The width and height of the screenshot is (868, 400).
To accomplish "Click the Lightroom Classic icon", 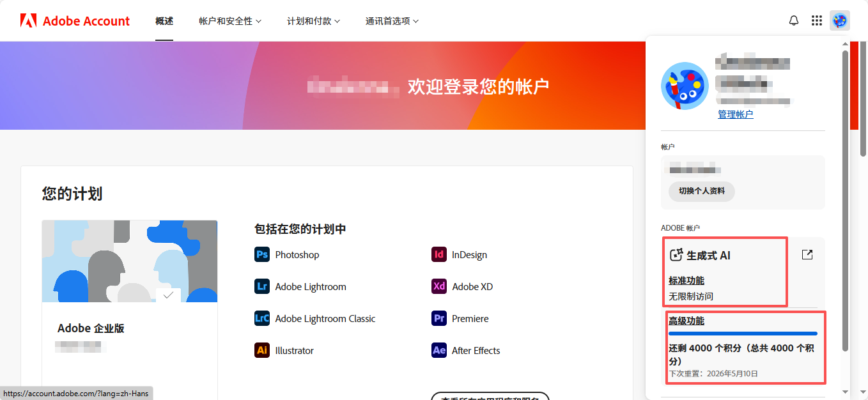I will click(x=262, y=318).
